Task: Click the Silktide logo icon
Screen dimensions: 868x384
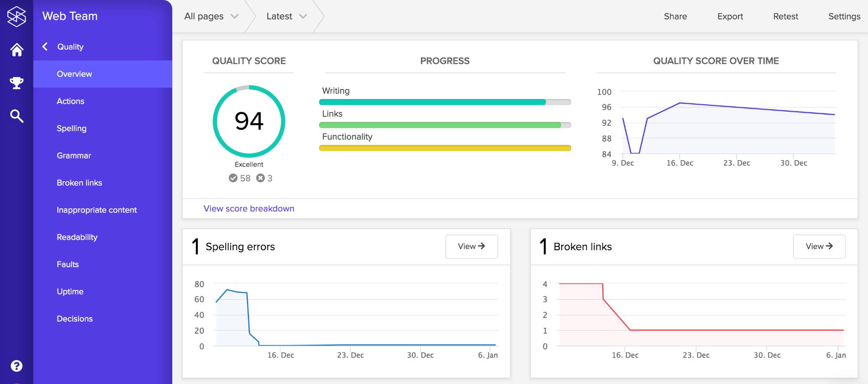Action: (16, 16)
